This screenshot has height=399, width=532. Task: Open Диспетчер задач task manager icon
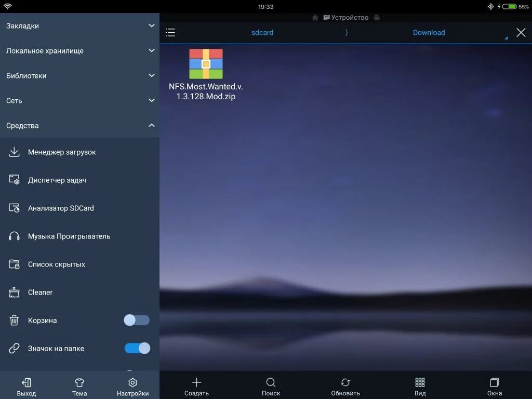pyautogui.click(x=14, y=180)
